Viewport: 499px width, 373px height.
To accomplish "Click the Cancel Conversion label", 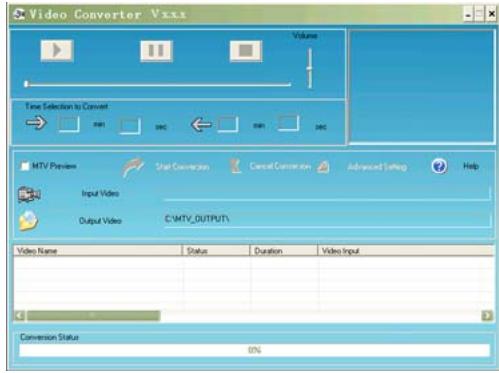I will (280, 166).
